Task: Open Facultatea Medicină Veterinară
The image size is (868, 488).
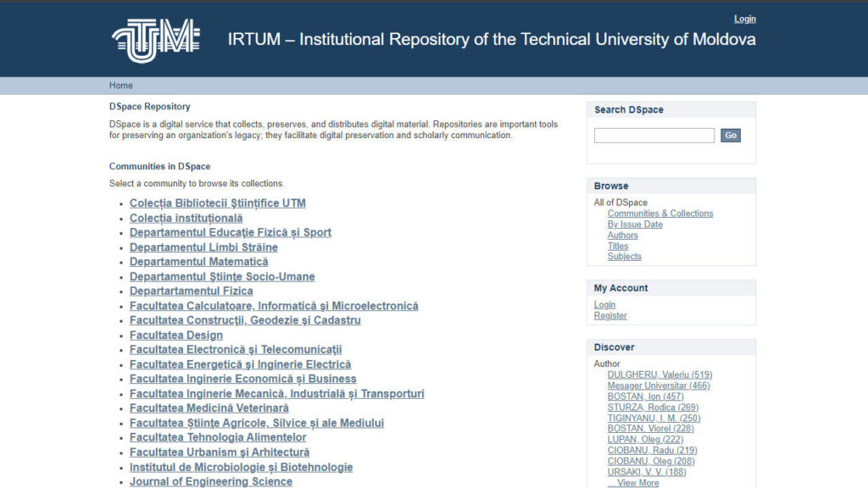Action: coord(209,408)
